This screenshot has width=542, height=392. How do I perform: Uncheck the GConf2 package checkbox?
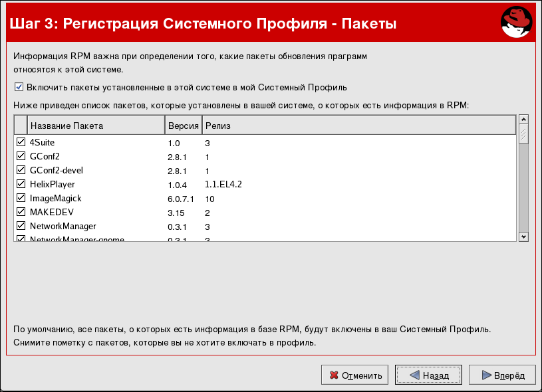[21, 156]
